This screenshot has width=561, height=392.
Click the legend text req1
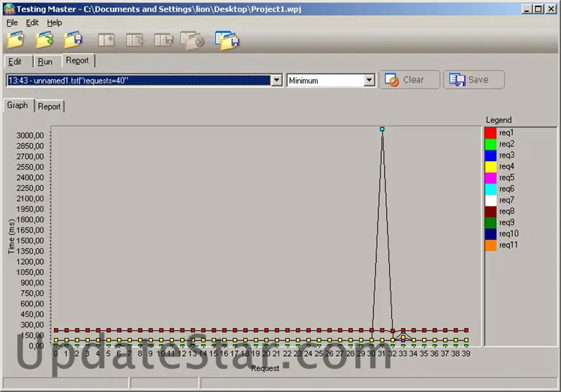(x=506, y=132)
